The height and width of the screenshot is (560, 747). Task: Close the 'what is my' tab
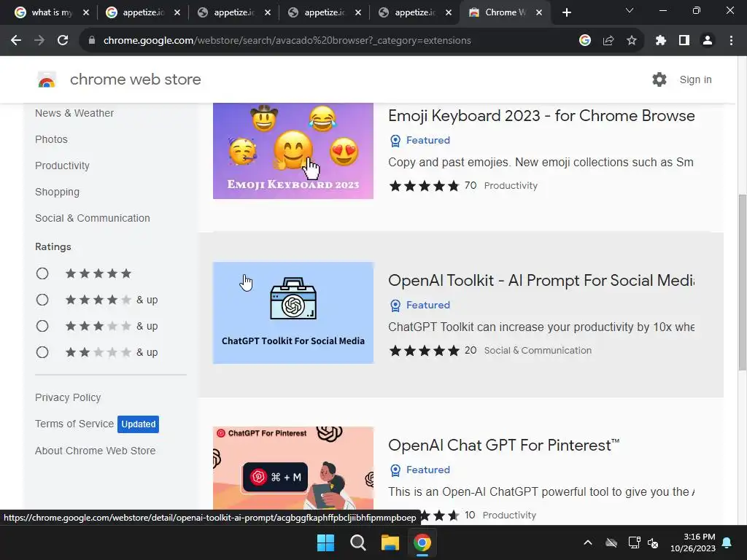coord(86,13)
